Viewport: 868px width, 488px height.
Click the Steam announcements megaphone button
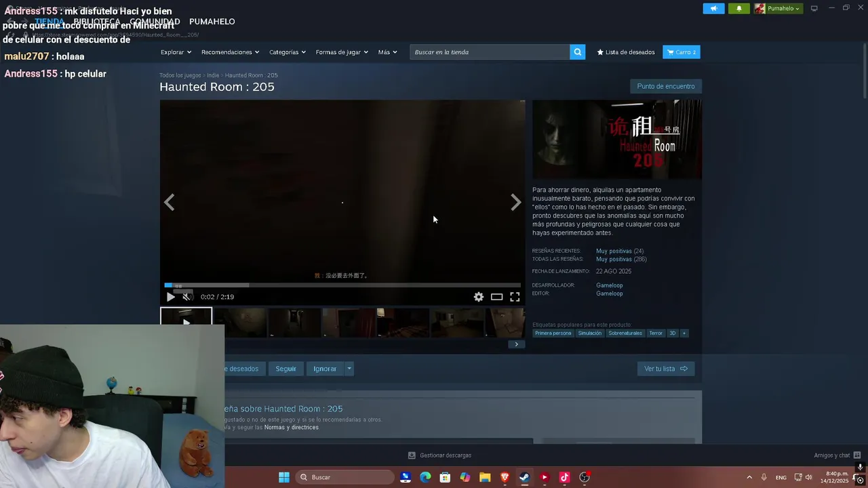pyautogui.click(x=713, y=8)
